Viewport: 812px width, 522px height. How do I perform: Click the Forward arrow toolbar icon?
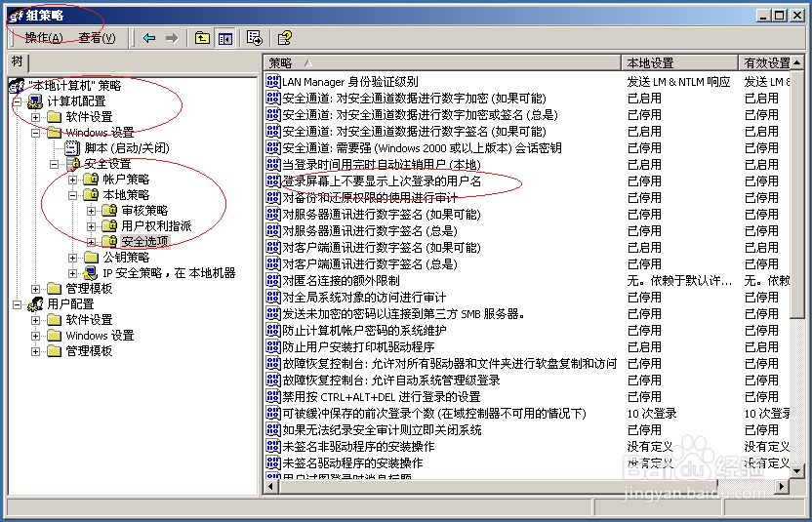coord(172,38)
